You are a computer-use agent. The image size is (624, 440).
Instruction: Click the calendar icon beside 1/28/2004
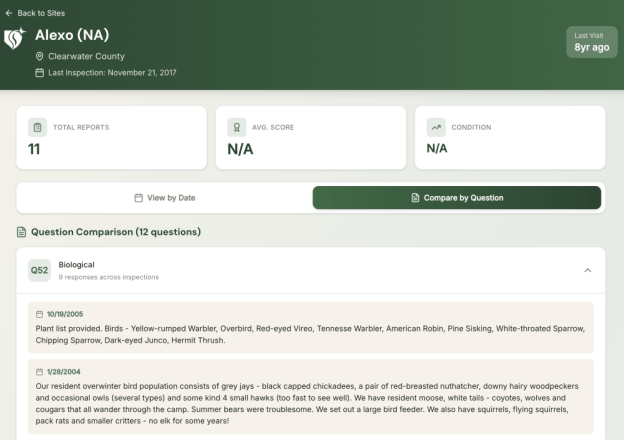click(x=40, y=371)
